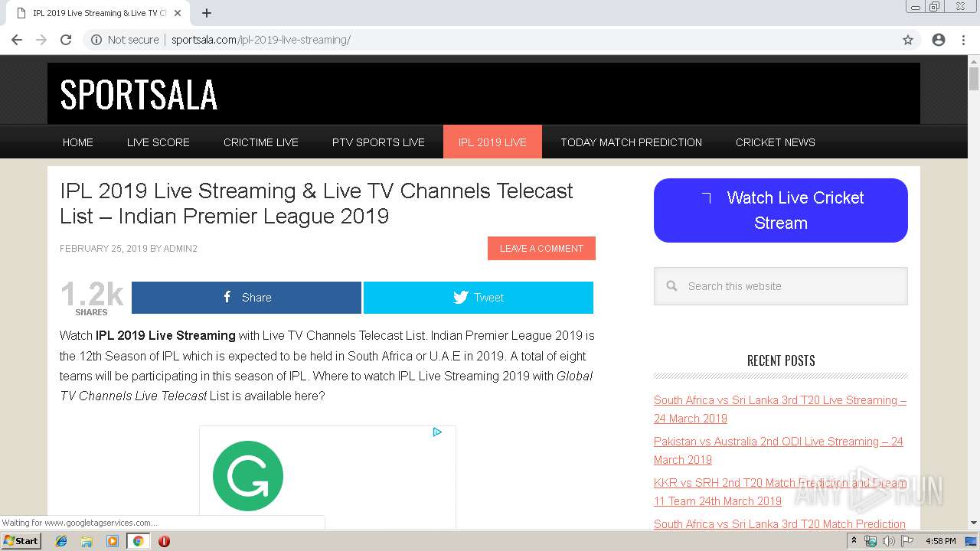Click the 4:58 PM taskbar clock

click(940, 541)
